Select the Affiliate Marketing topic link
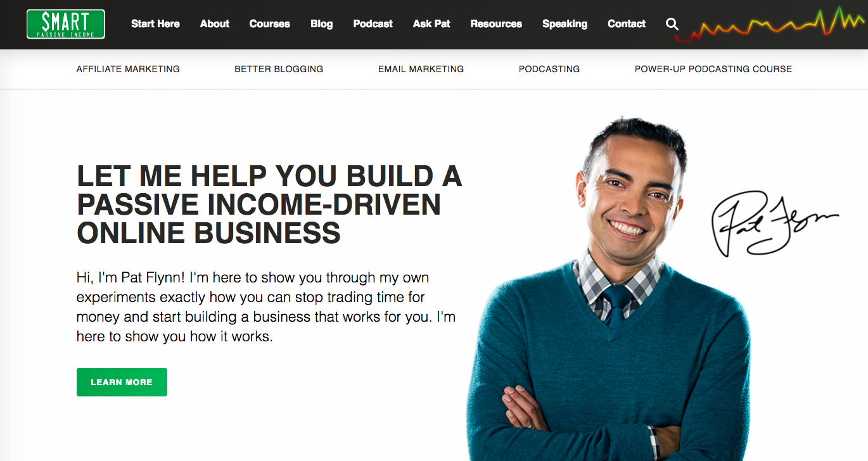 128,69
